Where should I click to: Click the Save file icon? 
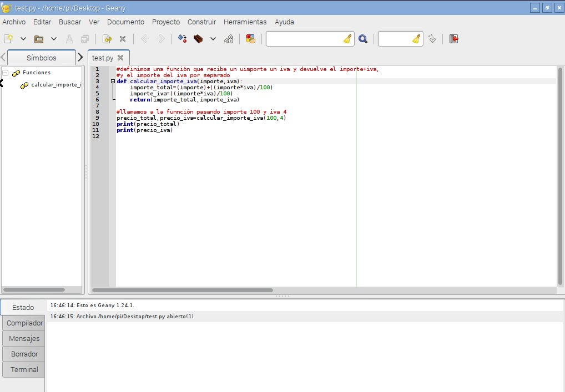click(69, 39)
